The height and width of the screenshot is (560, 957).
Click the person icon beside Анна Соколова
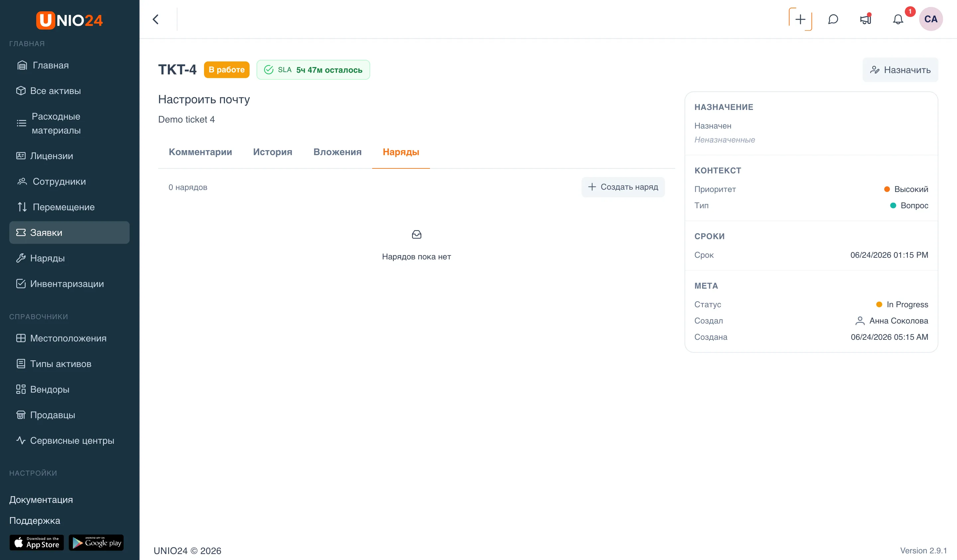860,321
